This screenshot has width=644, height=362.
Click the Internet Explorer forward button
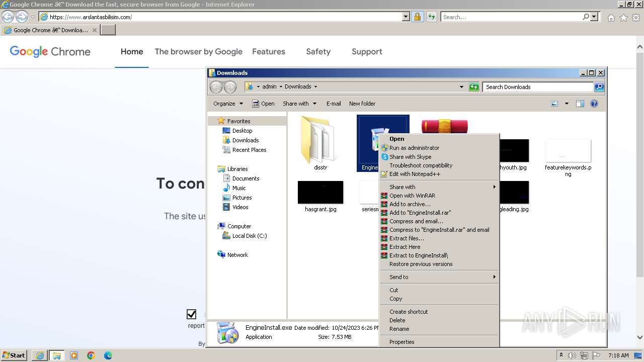(x=22, y=17)
